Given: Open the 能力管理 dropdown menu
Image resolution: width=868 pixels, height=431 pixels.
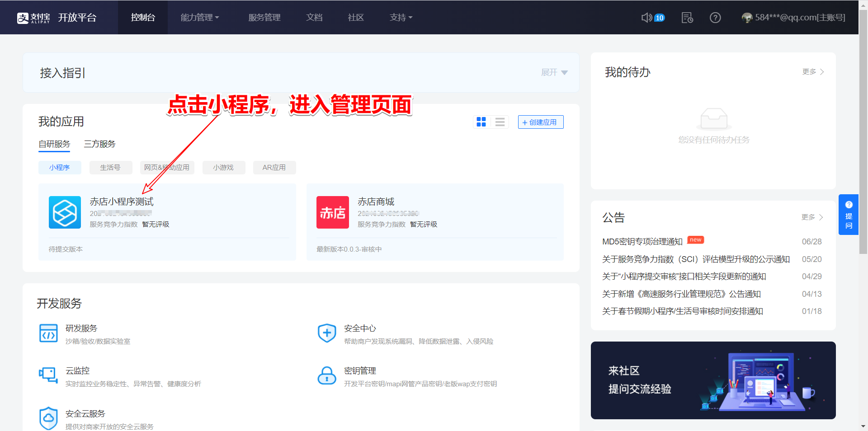Looking at the screenshot, I should 200,18.
